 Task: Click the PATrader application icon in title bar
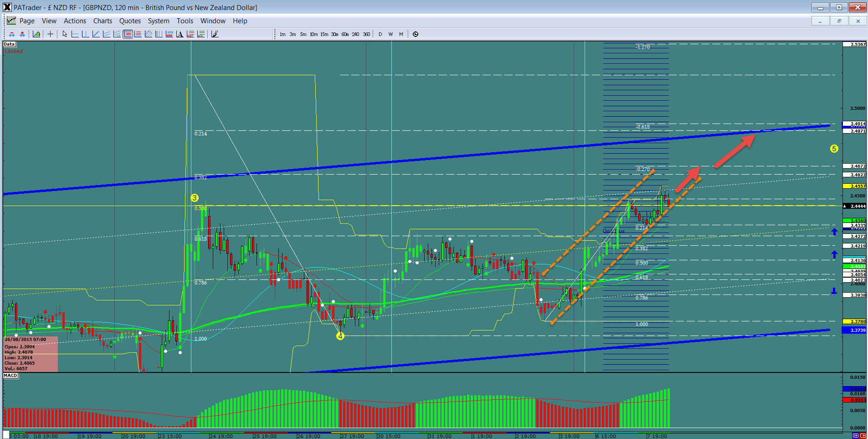[7, 7]
